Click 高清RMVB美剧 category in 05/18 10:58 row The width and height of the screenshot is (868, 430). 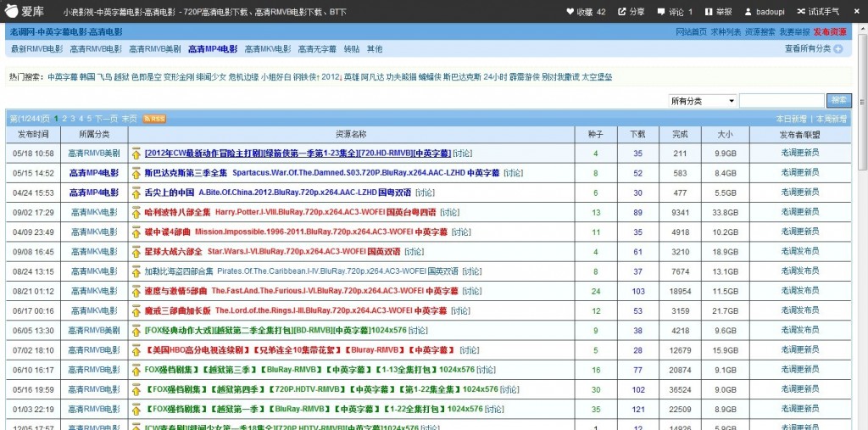94,154
